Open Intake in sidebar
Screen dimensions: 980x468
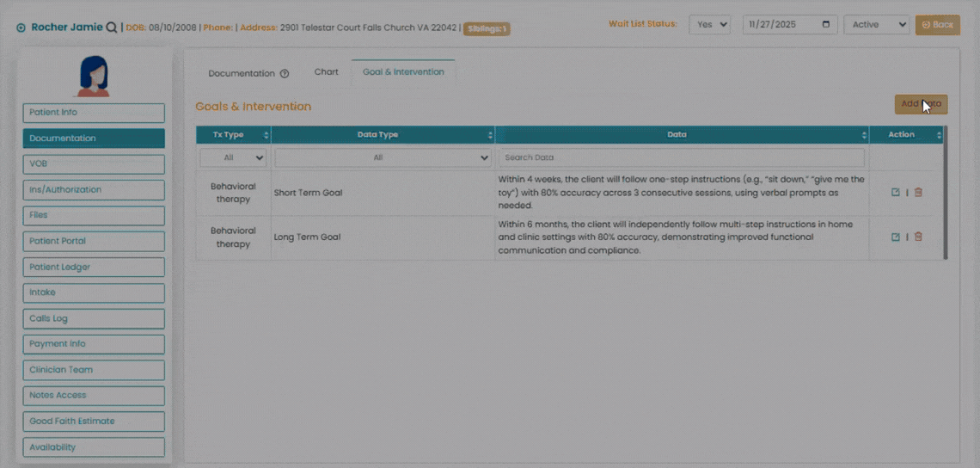tap(94, 292)
